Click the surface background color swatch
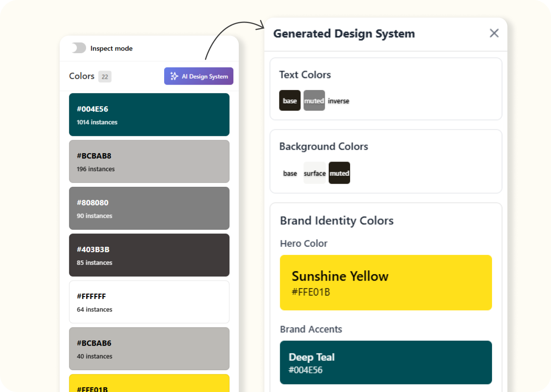The width and height of the screenshot is (551, 392). pos(315,173)
